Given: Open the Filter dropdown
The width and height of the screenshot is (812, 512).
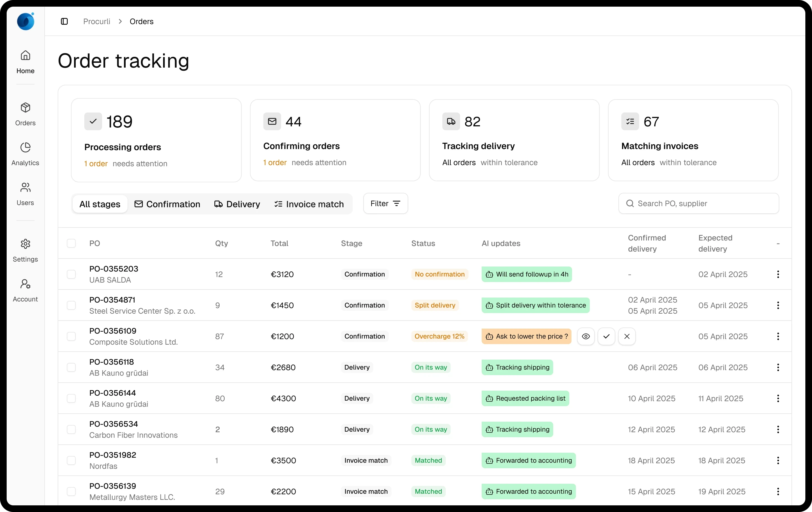Looking at the screenshot, I should point(385,203).
